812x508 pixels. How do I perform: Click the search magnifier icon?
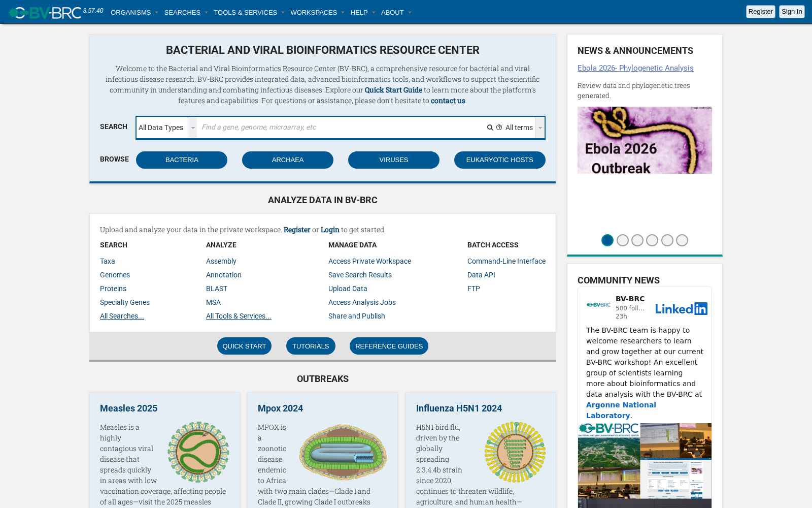(490, 128)
